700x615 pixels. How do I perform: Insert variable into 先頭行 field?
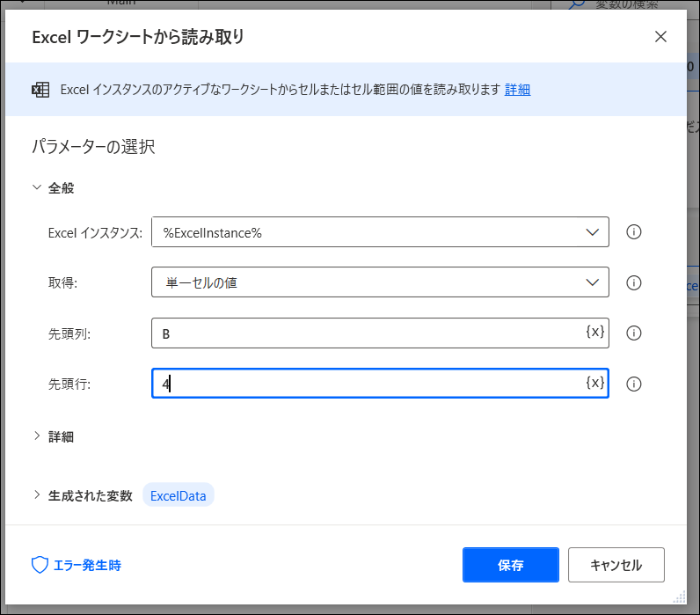pyautogui.click(x=595, y=383)
